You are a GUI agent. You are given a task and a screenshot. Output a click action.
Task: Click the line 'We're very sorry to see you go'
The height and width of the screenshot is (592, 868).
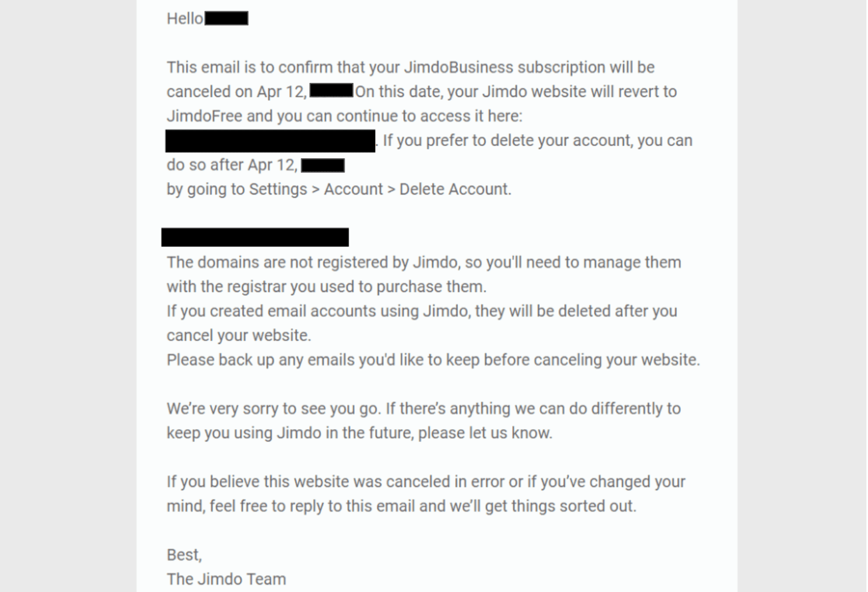(x=423, y=409)
